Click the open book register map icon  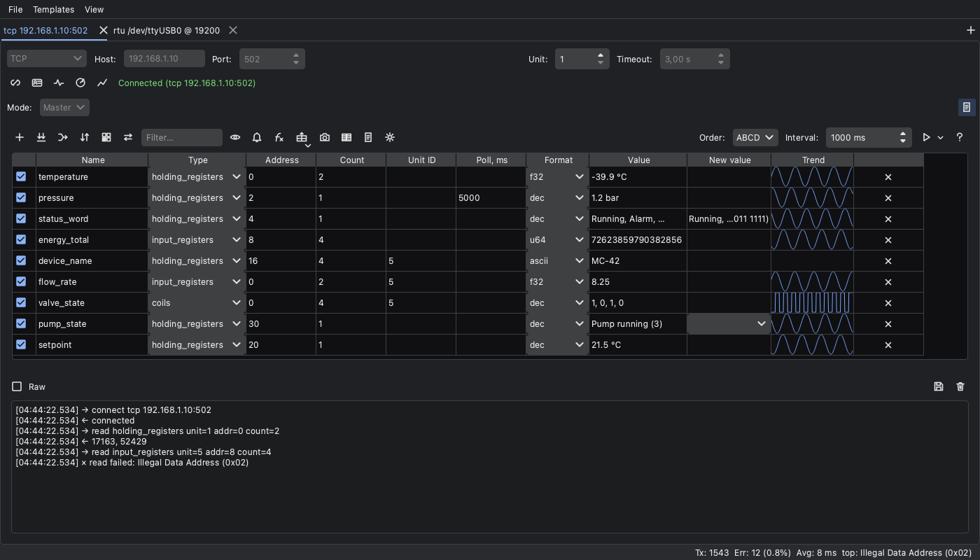pyautogui.click(x=346, y=137)
